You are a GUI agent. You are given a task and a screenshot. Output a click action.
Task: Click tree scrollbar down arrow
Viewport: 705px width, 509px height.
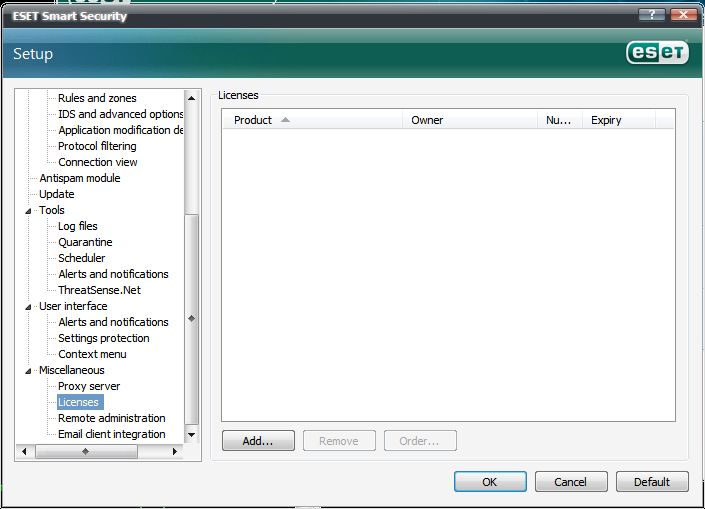click(192, 435)
